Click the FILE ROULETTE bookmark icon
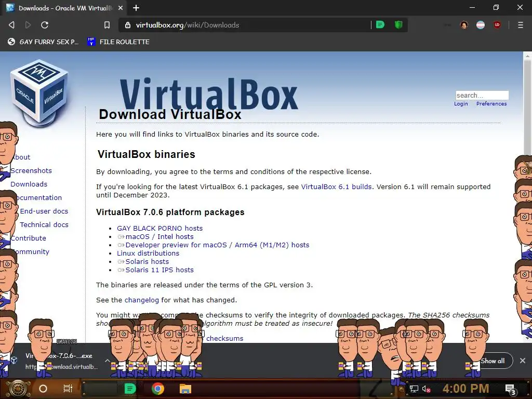Viewport: 532px width, 399px height. coord(91,42)
